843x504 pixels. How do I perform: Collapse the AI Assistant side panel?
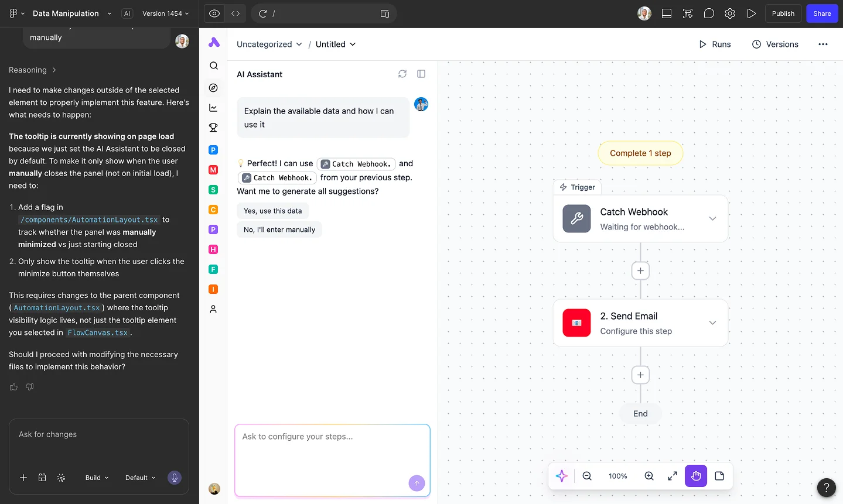coord(421,74)
